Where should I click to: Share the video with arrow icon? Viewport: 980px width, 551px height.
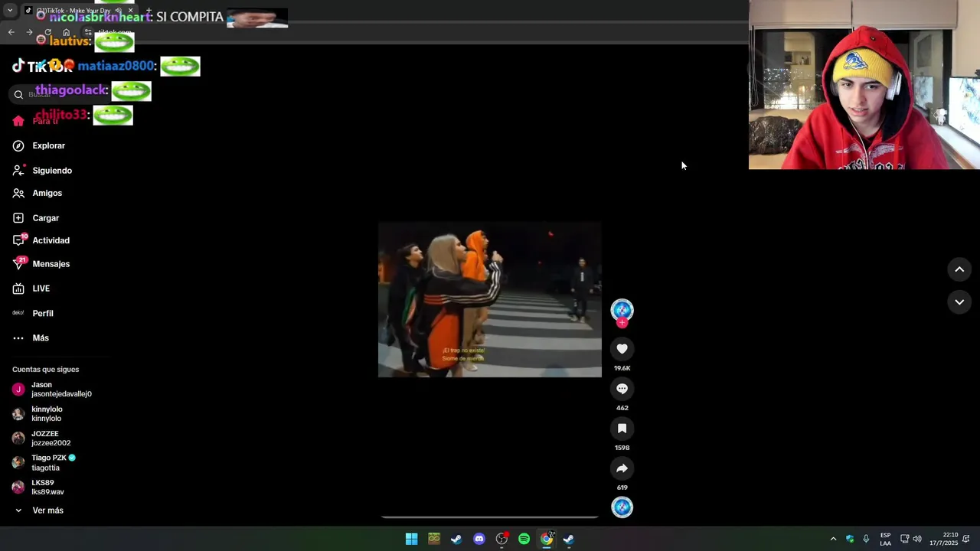point(622,468)
